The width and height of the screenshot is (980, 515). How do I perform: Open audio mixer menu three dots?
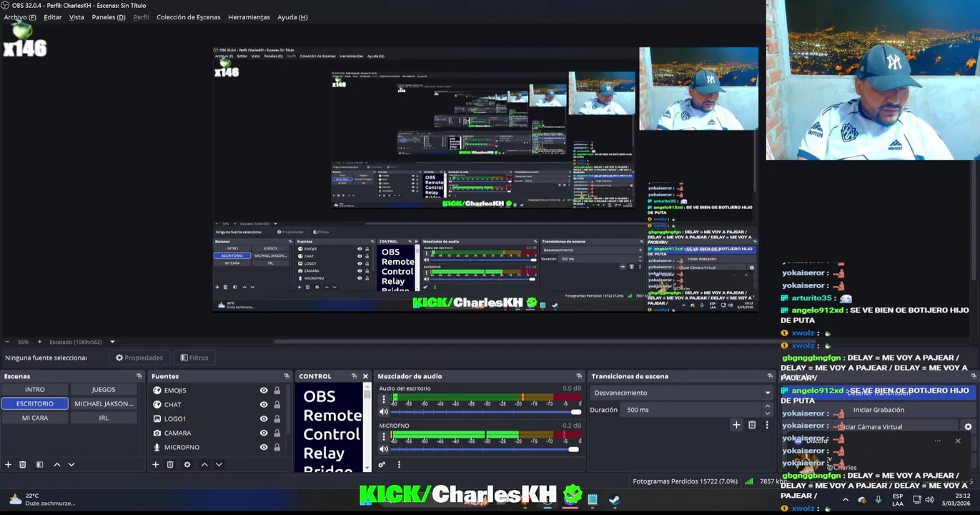[x=399, y=464]
